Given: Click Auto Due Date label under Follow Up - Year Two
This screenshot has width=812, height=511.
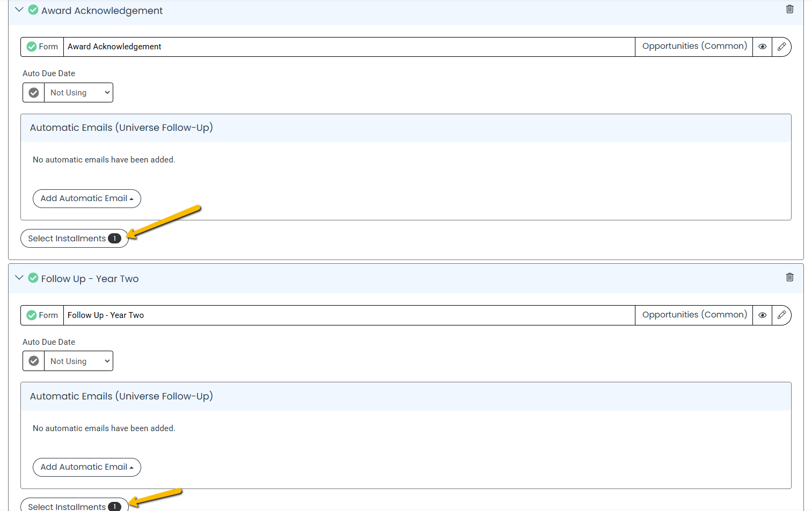Looking at the screenshot, I should coord(49,342).
